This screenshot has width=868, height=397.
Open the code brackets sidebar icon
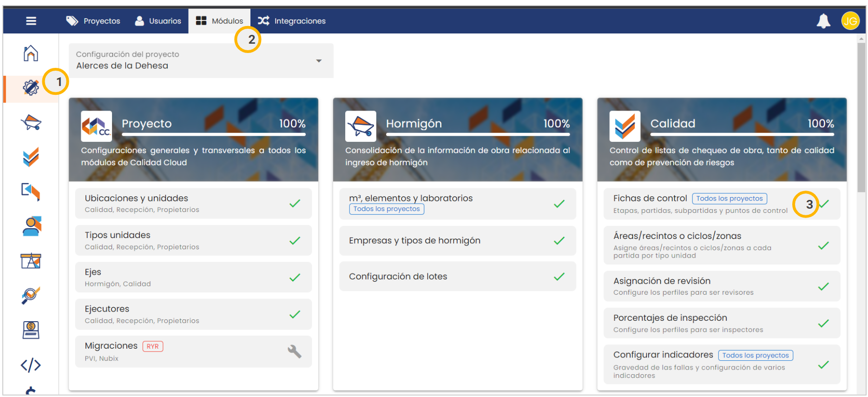click(x=31, y=365)
